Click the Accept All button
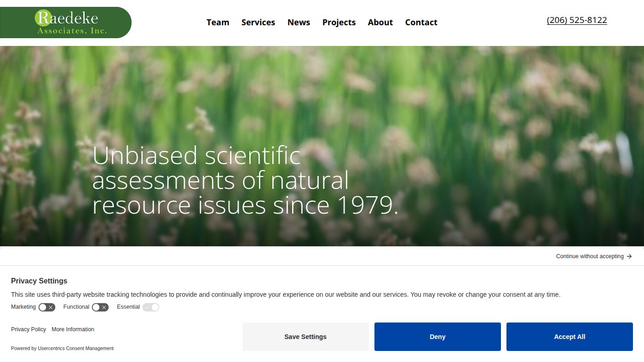 (x=569, y=337)
